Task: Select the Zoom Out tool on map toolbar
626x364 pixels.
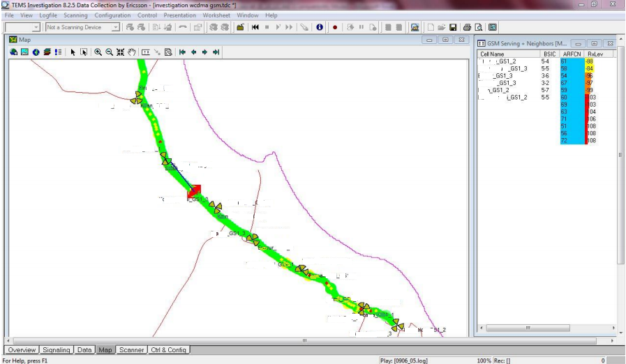Action: pyautogui.click(x=109, y=52)
